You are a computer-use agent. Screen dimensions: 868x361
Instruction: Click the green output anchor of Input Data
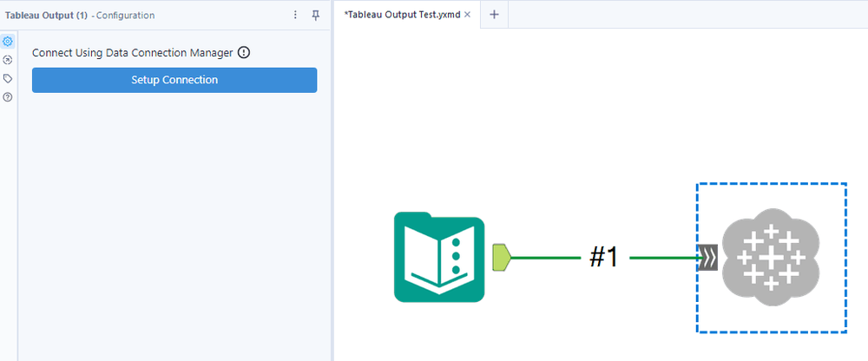pos(502,258)
